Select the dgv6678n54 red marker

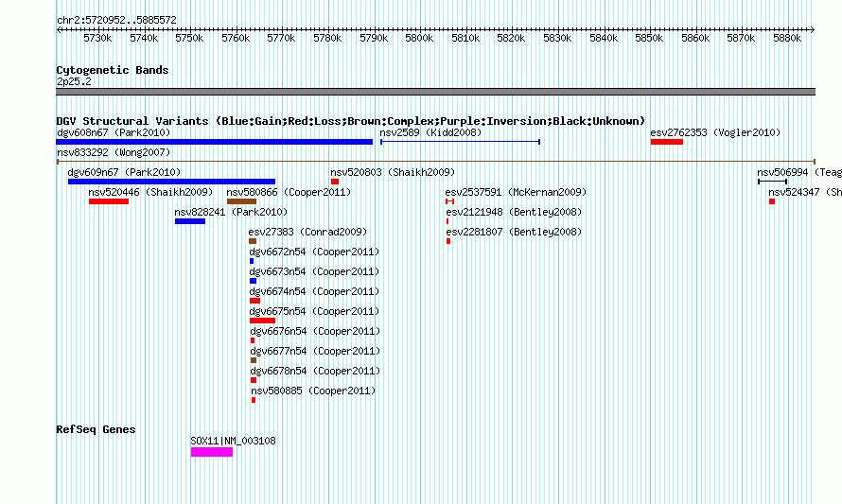(x=254, y=380)
